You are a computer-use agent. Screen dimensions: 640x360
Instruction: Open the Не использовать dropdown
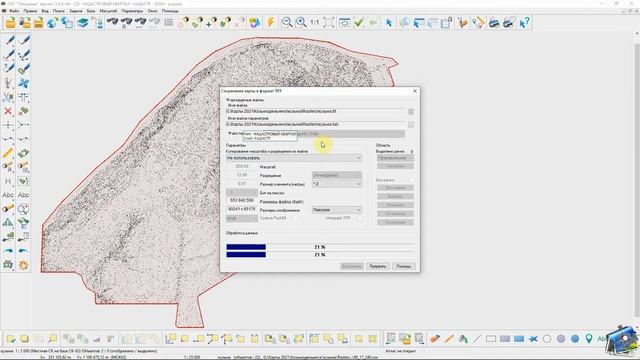pyautogui.click(x=294, y=158)
